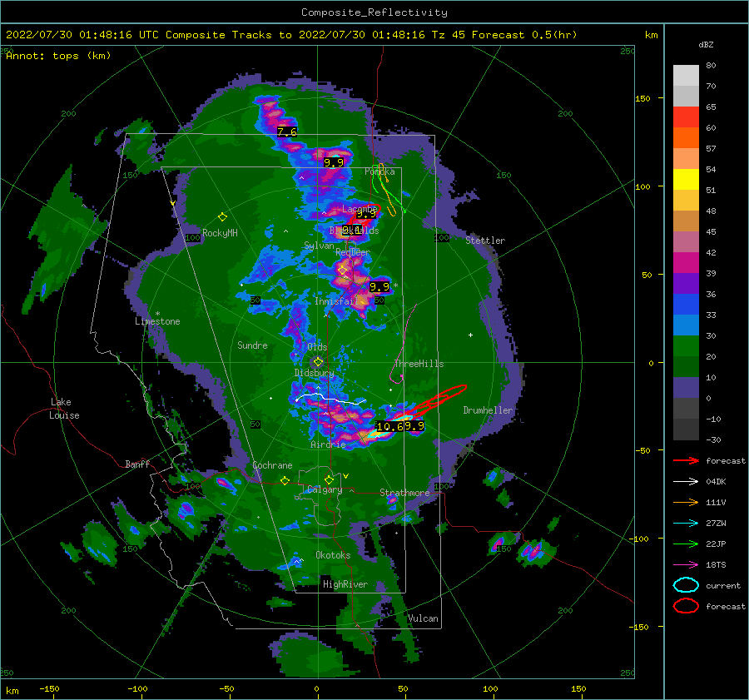
Task: Click the Cochrane town label
Action: [x=272, y=465]
